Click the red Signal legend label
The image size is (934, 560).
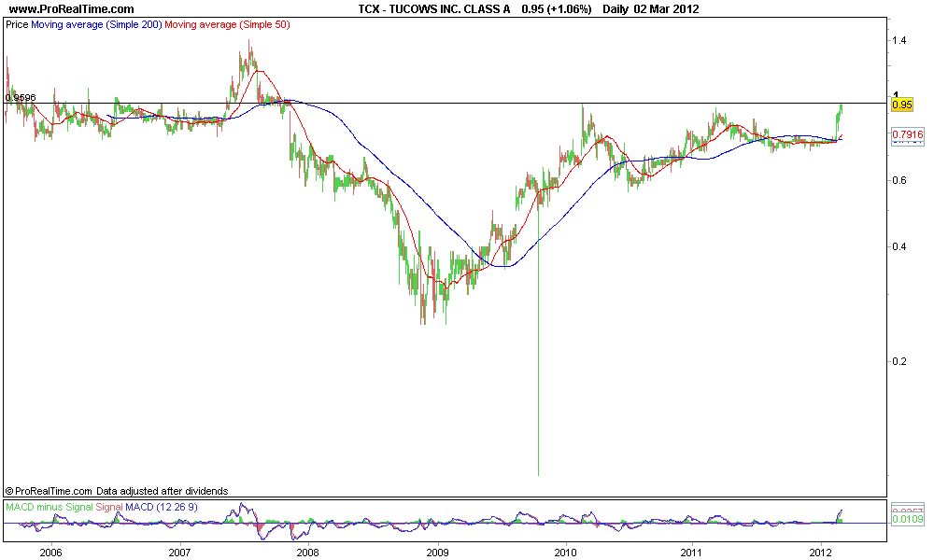(109, 507)
